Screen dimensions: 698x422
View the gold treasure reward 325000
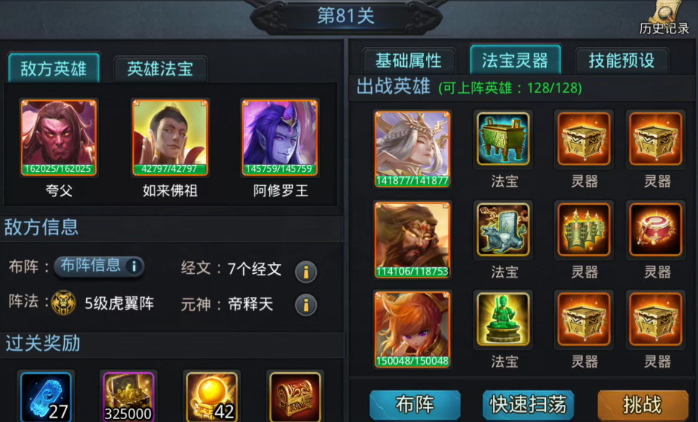click(128, 397)
